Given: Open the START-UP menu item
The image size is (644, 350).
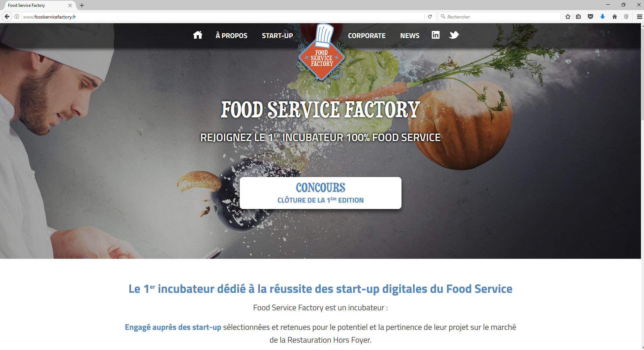Looking at the screenshot, I should click(x=277, y=36).
